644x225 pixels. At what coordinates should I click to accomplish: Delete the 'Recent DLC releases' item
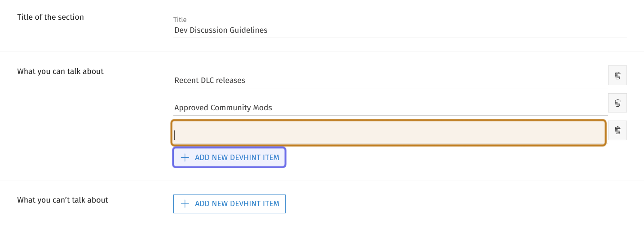click(x=618, y=75)
